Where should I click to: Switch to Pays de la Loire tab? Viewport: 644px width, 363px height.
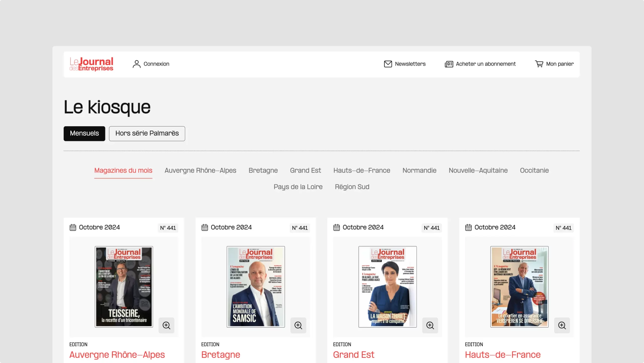click(298, 187)
